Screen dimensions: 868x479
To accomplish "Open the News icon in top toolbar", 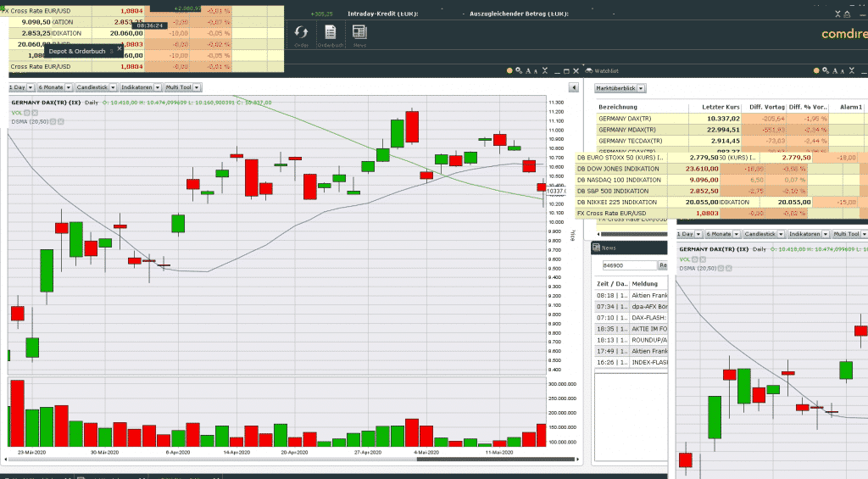I will (359, 35).
